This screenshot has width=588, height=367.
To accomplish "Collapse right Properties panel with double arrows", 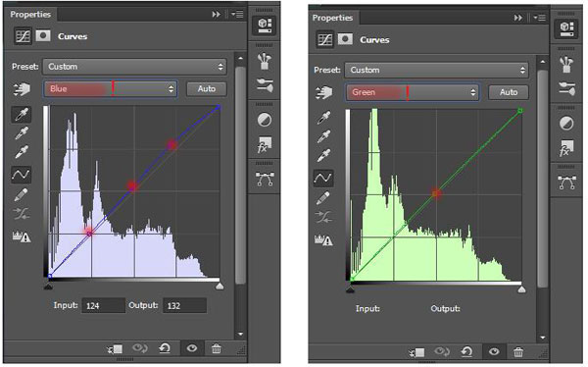I will pyautogui.click(x=518, y=18).
